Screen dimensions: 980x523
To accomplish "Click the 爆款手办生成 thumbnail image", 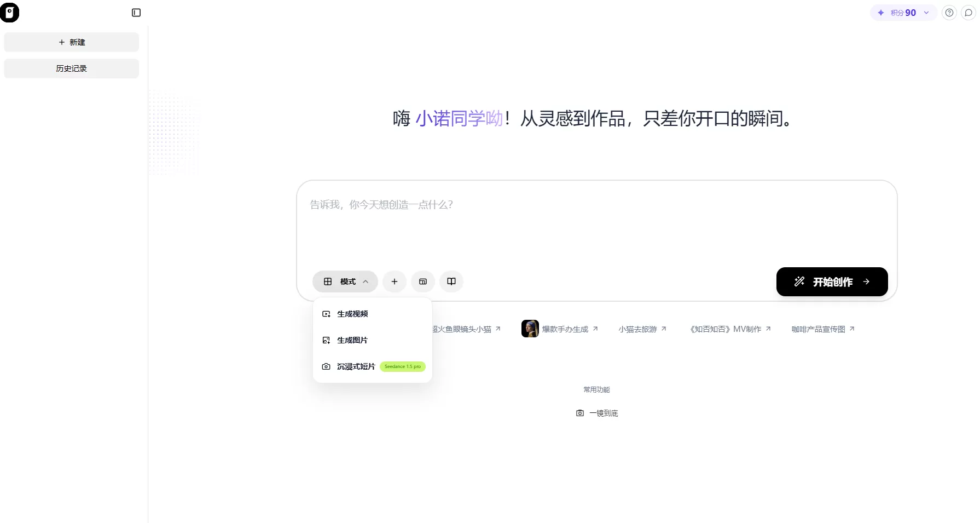I will click(529, 329).
